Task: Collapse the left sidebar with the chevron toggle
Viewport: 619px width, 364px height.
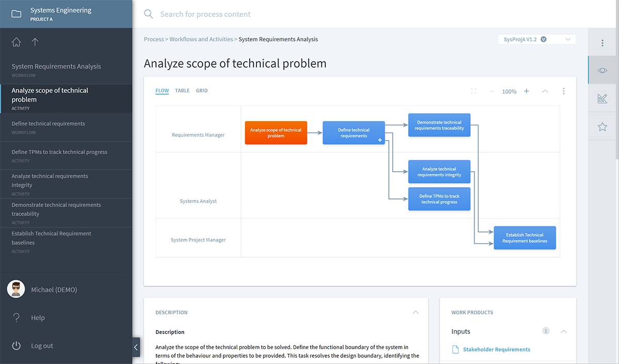Action: [x=136, y=347]
